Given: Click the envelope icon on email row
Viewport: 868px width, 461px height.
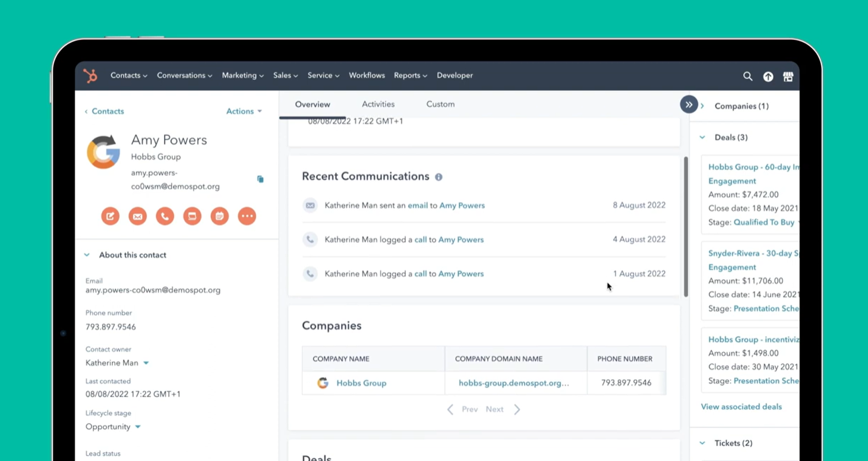Looking at the screenshot, I should 310,206.
